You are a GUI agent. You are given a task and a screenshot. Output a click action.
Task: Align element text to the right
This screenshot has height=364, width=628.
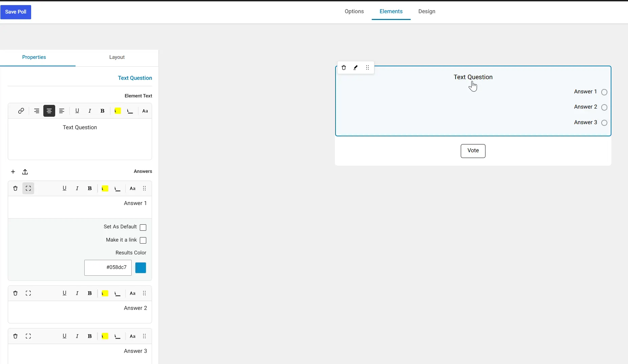tap(37, 111)
